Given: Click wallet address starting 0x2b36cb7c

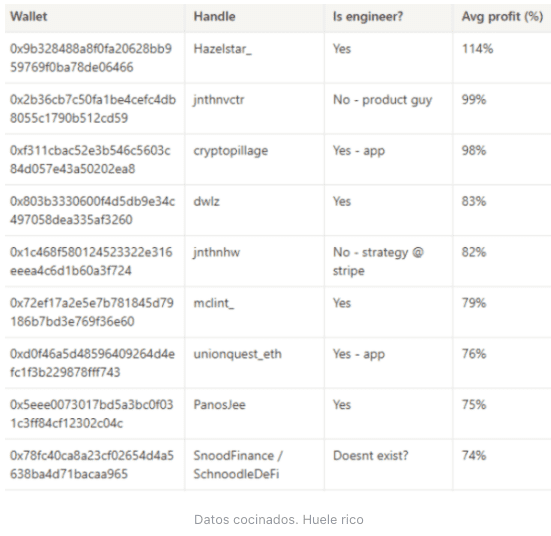Looking at the screenshot, I should [x=93, y=109].
